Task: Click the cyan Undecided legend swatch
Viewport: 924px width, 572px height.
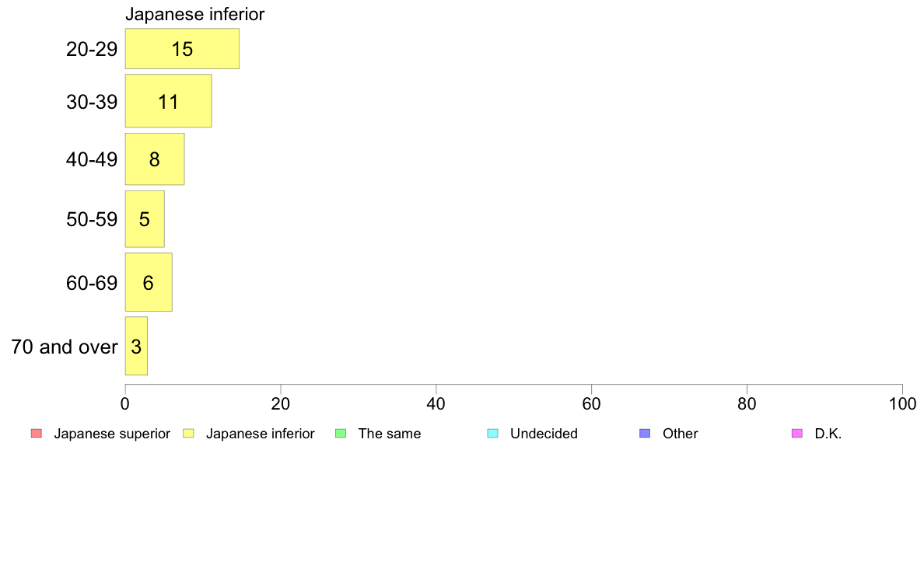Action: (492, 434)
